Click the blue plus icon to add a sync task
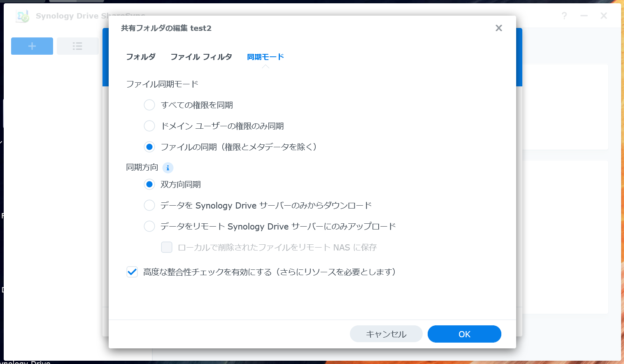Screen dimensions: 624x364 click(x=32, y=46)
